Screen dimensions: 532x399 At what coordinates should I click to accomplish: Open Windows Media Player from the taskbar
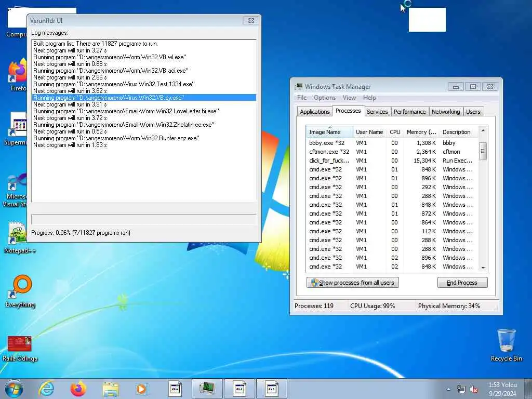point(141,389)
